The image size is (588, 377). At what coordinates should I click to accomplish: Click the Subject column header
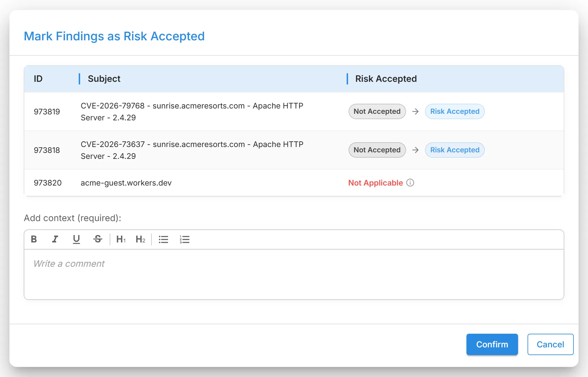click(104, 79)
